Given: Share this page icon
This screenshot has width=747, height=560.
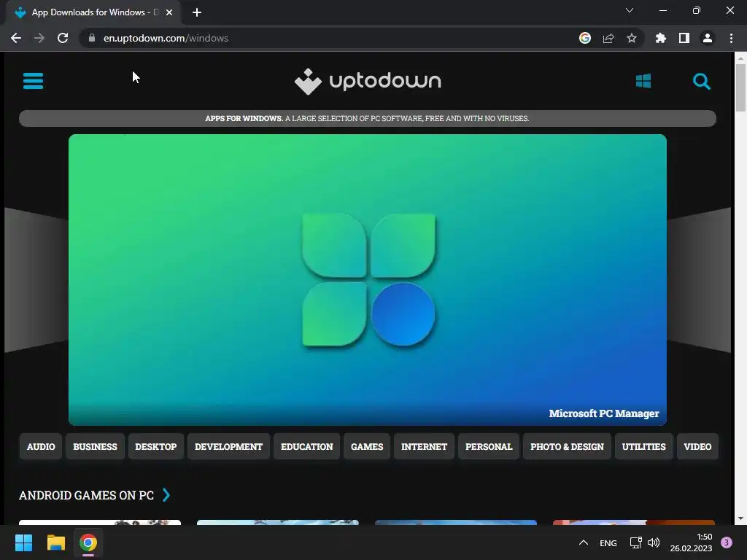Looking at the screenshot, I should coord(608,38).
